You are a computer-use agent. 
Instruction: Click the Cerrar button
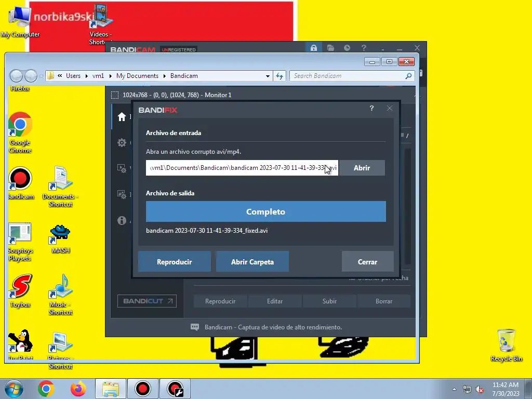367,262
